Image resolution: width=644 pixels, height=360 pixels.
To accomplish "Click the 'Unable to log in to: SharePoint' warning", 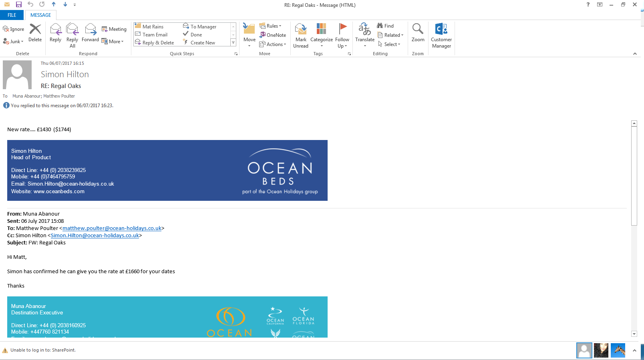I will coord(39,350).
